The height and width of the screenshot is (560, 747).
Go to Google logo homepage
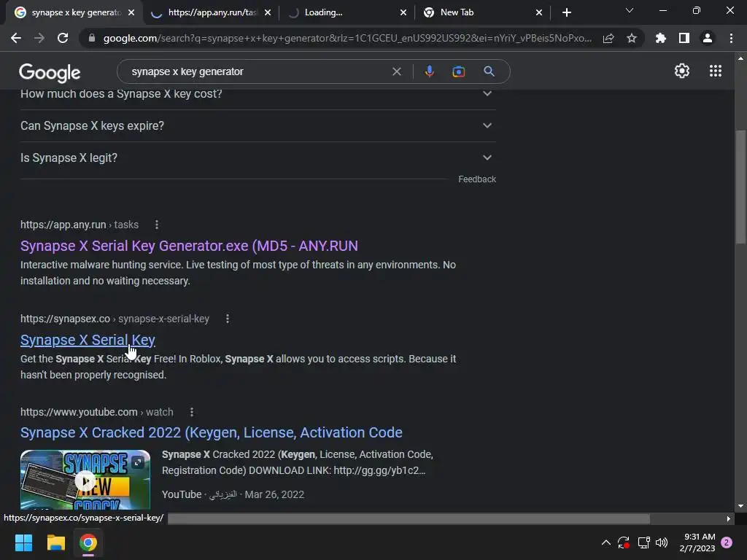pos(50,72)
